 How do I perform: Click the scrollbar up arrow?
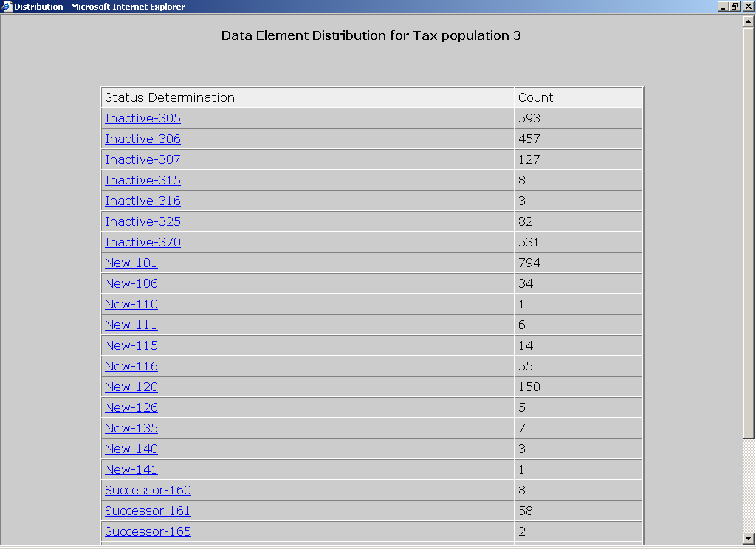[x=748, y=21]
